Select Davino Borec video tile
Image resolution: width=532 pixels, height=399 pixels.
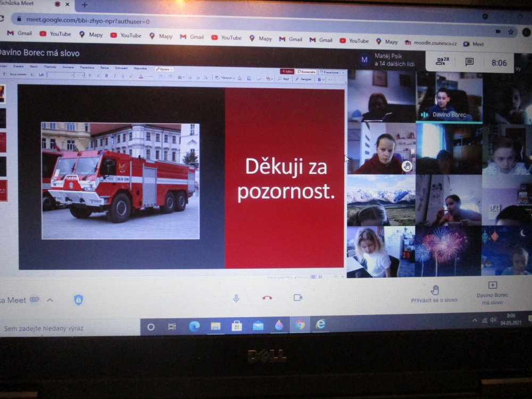(449, 98)
